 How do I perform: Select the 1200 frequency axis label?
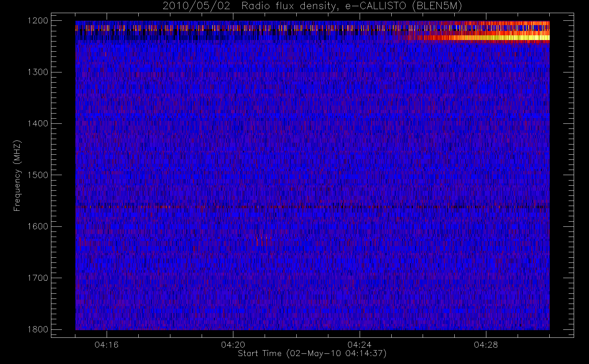click(x=38, y=21)
